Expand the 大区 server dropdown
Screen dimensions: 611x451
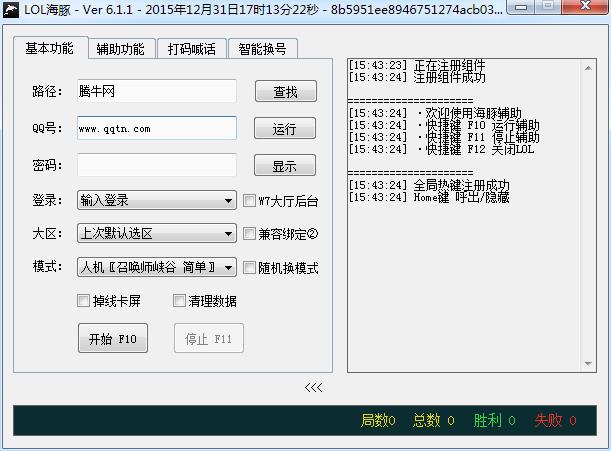pyautogui.click(x=156, y=234)
